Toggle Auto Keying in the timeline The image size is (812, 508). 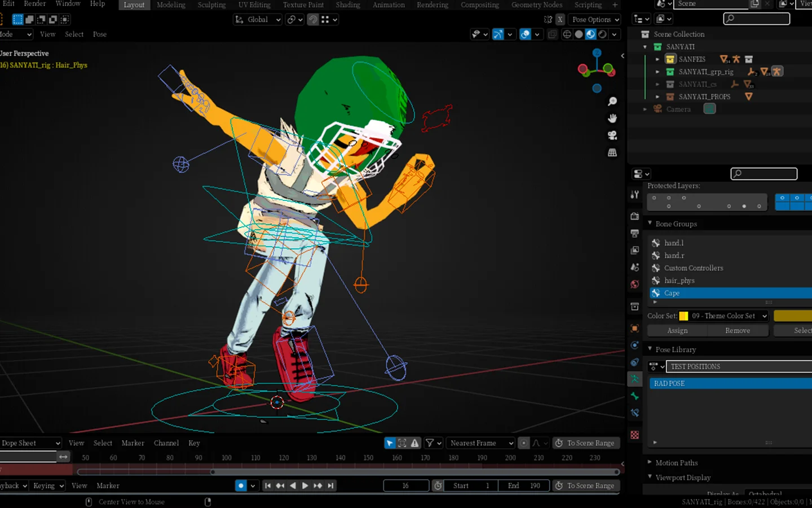tap(240, 485)
